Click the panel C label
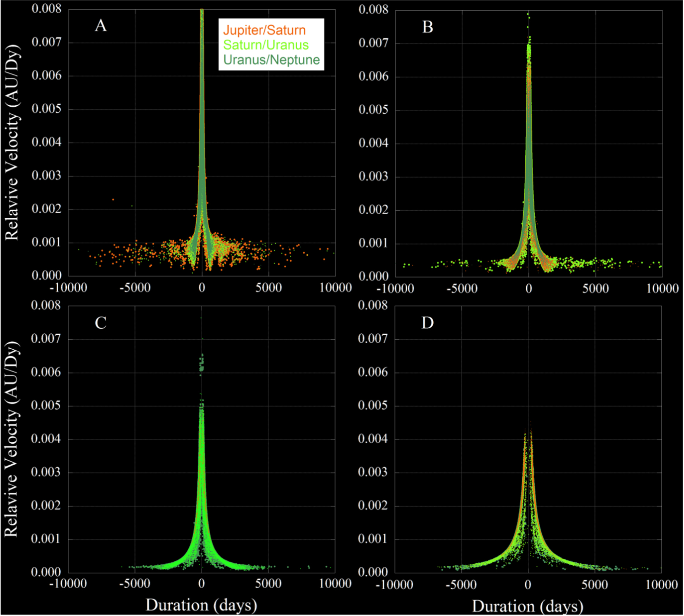Image resolution: width=684 pixels, height=616 pixels. point(101,323)
